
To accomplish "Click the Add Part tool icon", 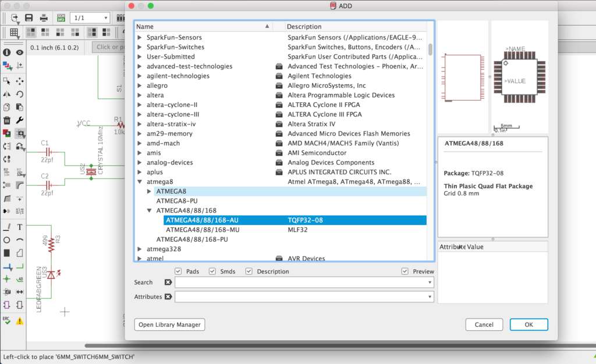I will click(7, 133).
